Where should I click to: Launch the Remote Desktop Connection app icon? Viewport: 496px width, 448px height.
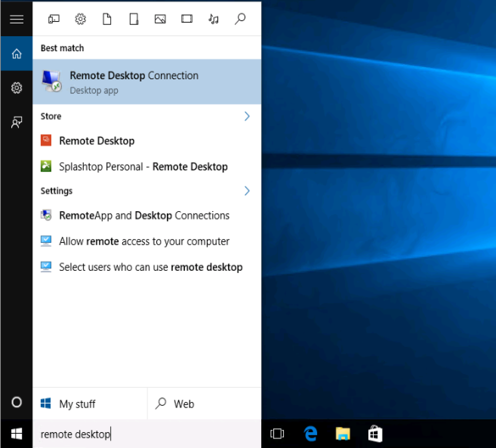click(x=51, y=80)
